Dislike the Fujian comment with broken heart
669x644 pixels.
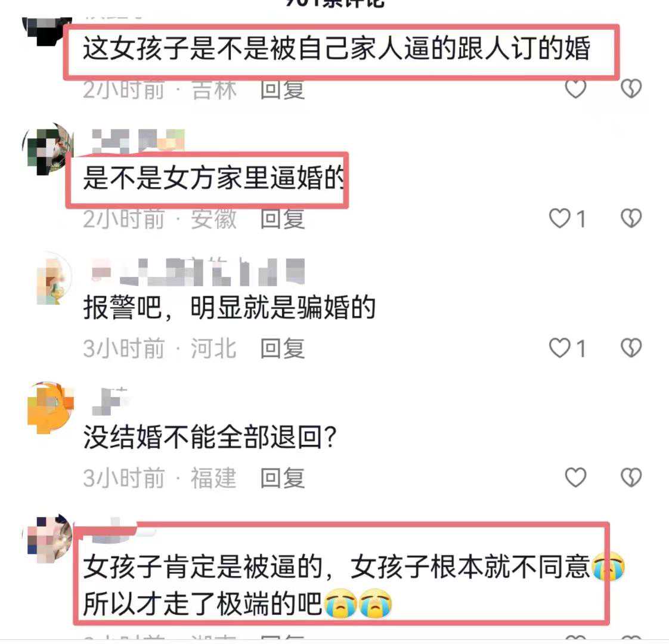pos(631,478)
